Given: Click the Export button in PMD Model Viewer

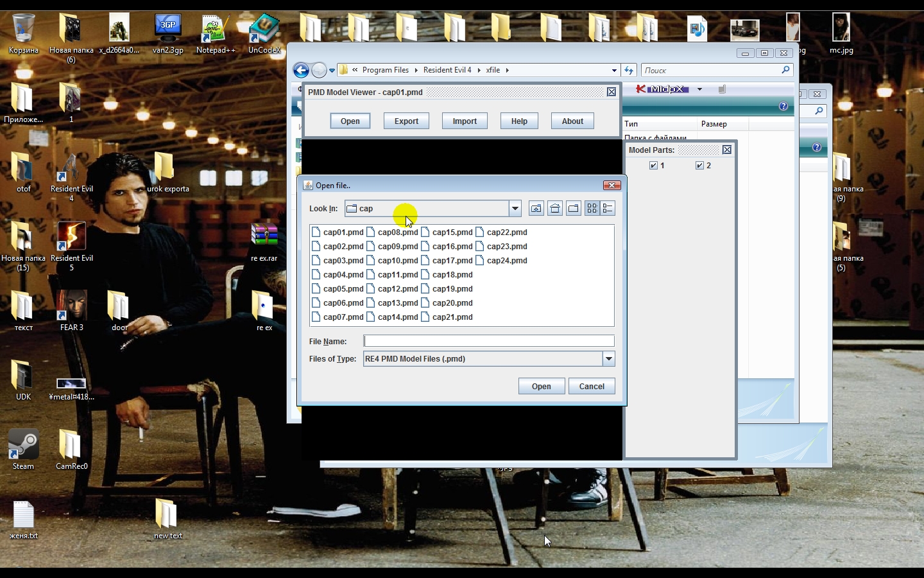Looking at the screenshot, I should 406,121.
